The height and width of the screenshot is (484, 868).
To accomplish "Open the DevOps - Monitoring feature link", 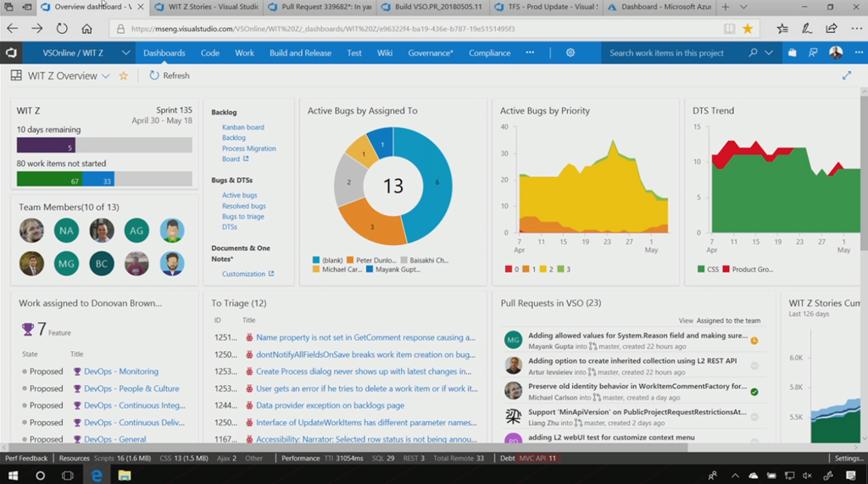I will [x=120, y=371].
